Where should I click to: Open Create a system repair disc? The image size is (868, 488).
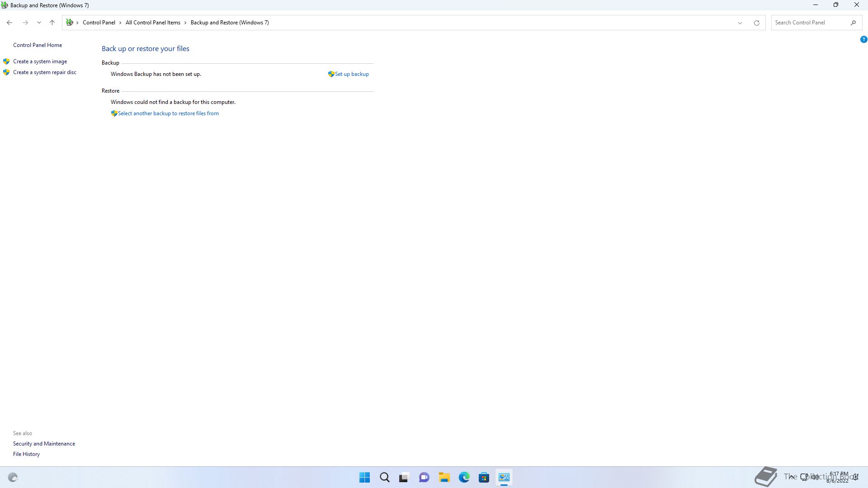[44, 72]
